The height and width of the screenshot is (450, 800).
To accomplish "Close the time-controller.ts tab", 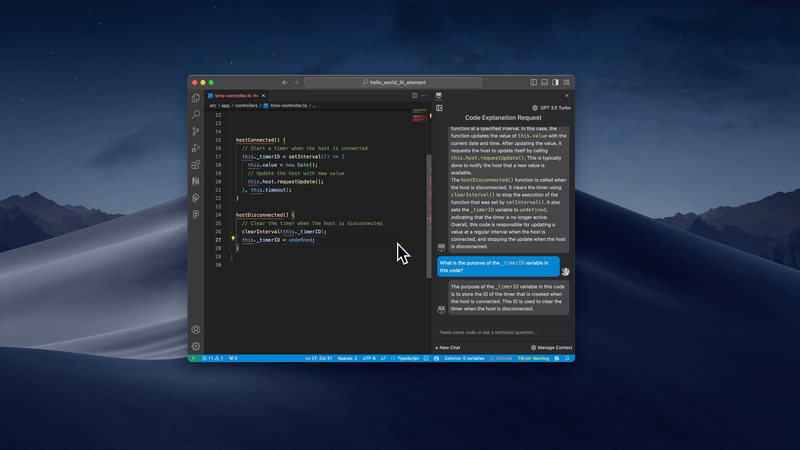I will (x=263, y=95).
